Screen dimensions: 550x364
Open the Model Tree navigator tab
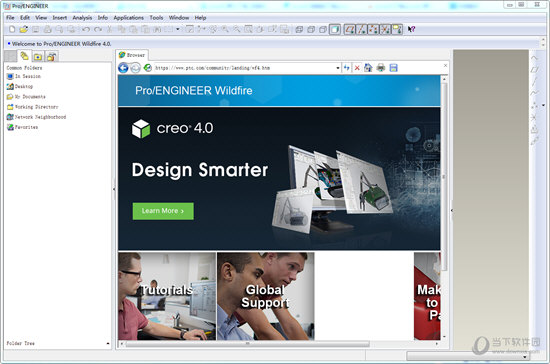11,56
